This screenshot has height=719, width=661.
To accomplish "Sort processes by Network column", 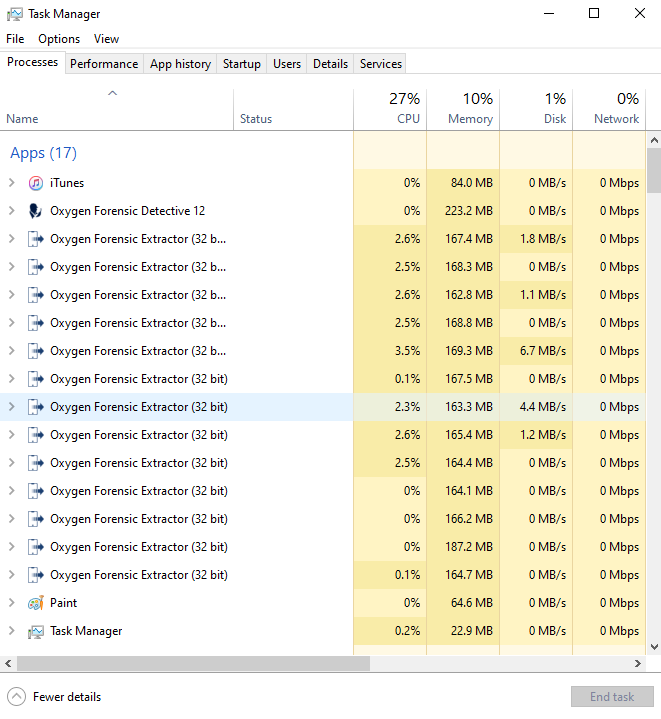I will 609,110.
